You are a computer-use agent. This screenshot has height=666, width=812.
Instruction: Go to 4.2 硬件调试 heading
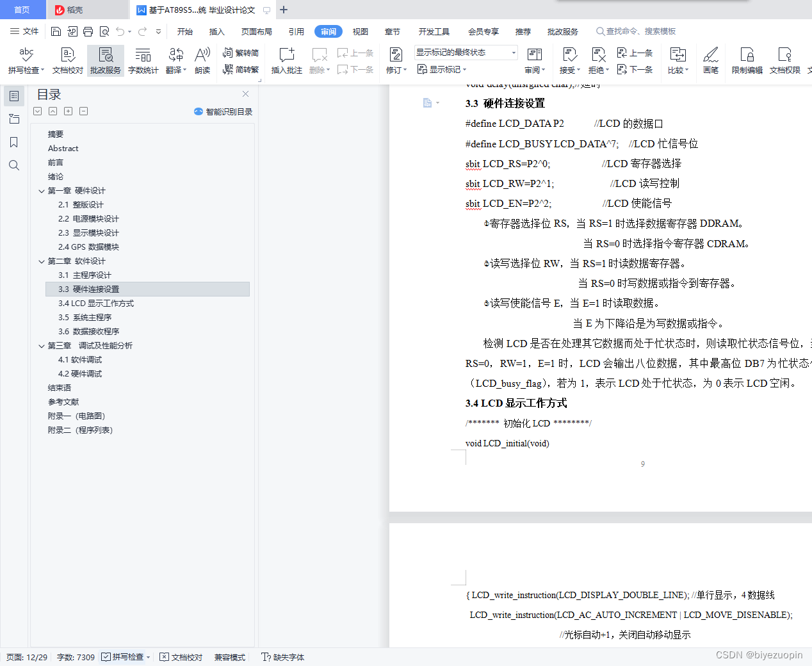click(80, 374)
